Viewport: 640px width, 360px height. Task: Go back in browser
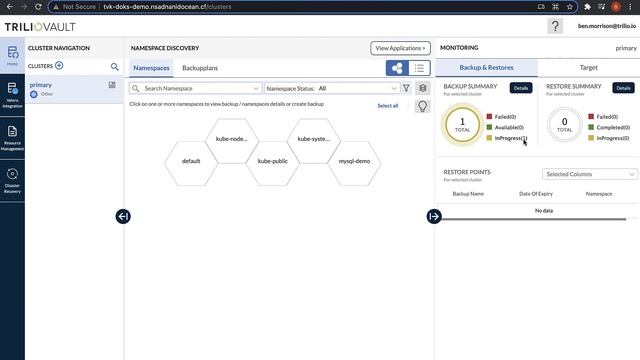coord(9,7)
